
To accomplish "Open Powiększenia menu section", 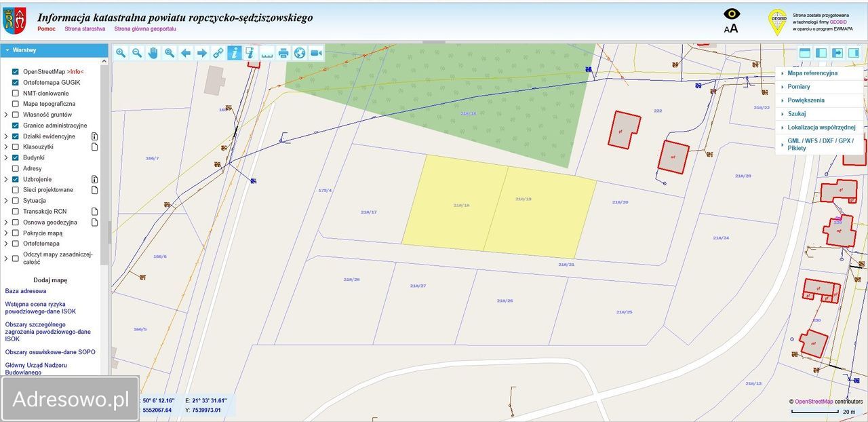I will [x=819, y=100].
